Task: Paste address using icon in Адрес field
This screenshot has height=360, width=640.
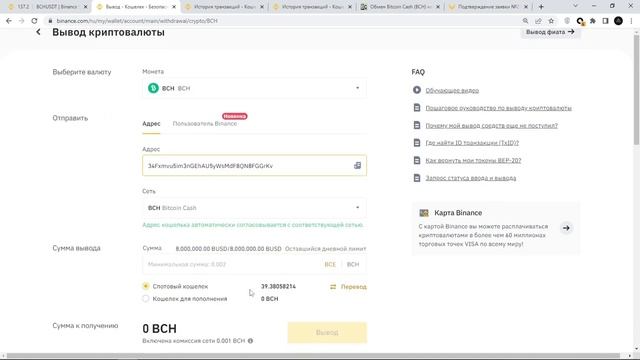Action: point(357,165)
